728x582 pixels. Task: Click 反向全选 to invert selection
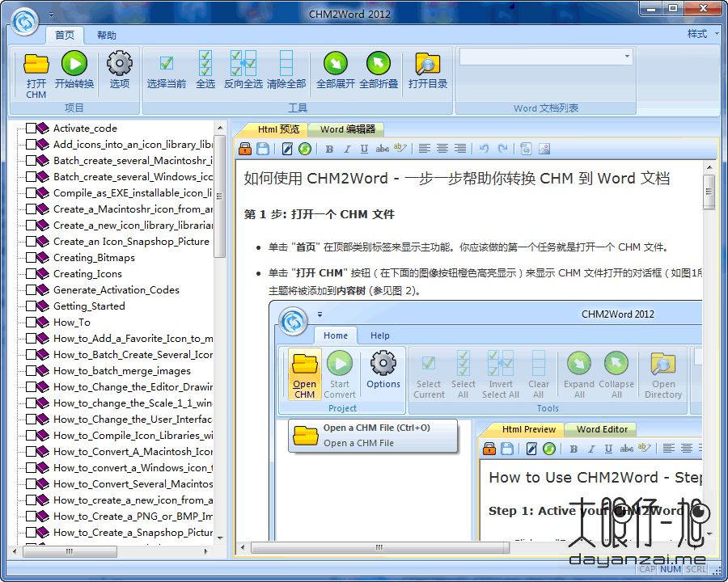[x=243, y=70]
